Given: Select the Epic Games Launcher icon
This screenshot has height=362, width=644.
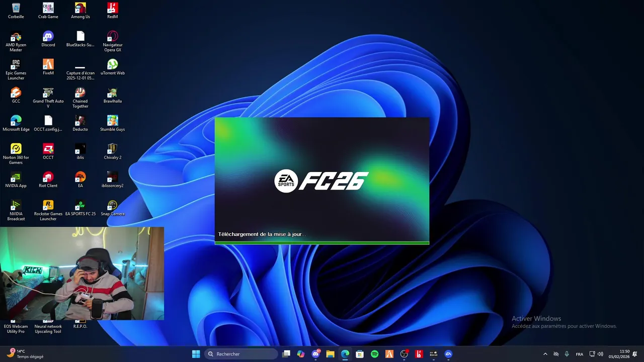Looking at the screenshot, I should pos(16,70).
